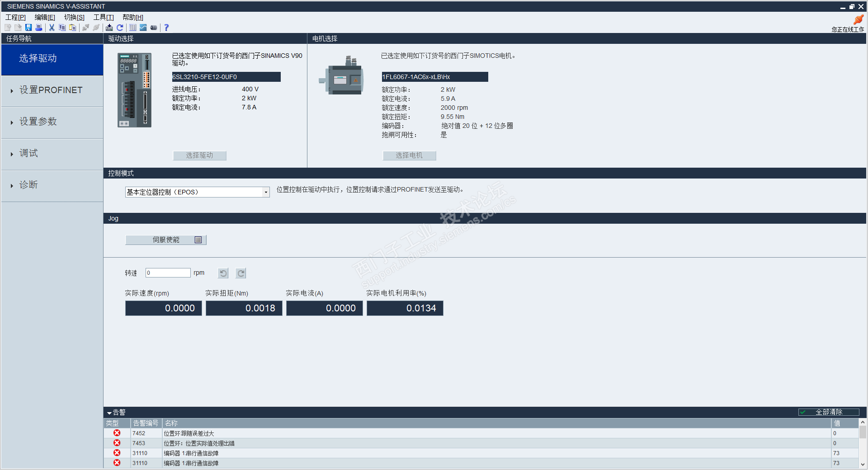Click the online status plug icon

[859, 19]
